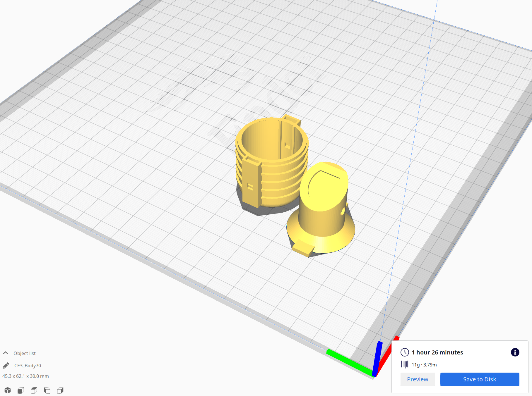Switch to right side view
The image size is (532, 396).
[x=60, y=390]
